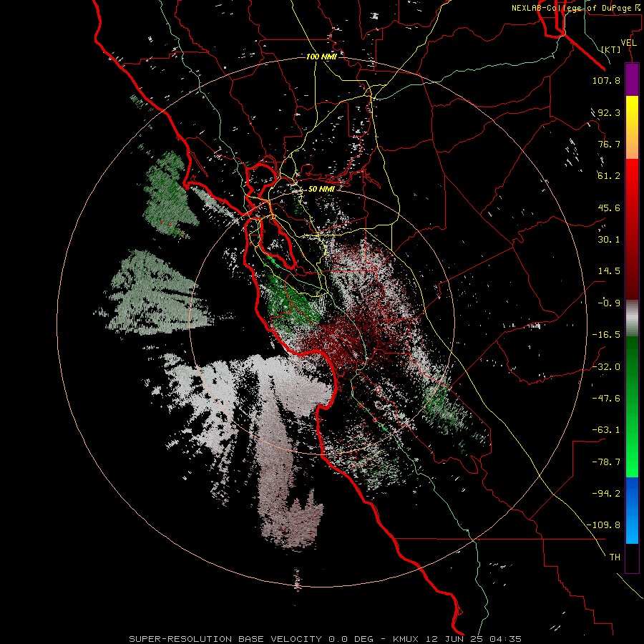
Task: Select the -47.6 legend value
Action: coord(606,399)
